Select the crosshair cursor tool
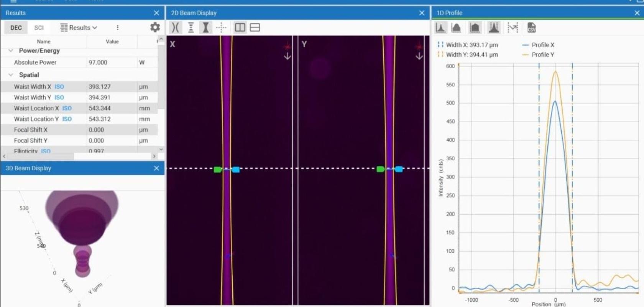644x307 pixels. 221,27
